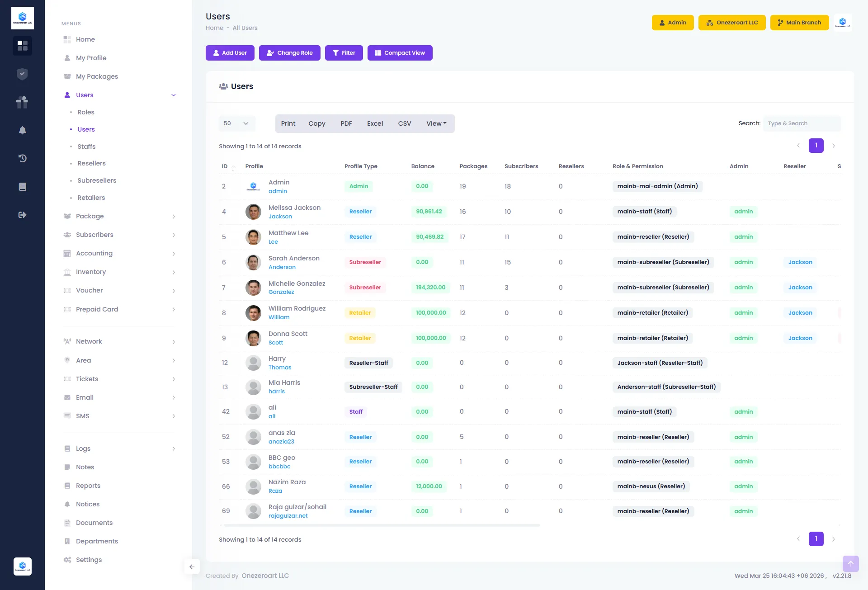
Task: Click the dashboard grid icon in left rail
Action: coord(22,46)
